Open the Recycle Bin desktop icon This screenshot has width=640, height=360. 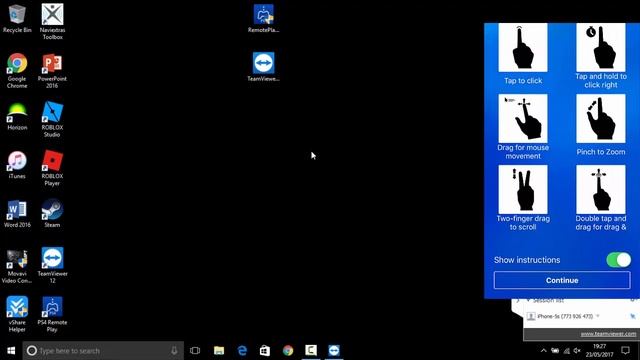(x=17, y=18)
